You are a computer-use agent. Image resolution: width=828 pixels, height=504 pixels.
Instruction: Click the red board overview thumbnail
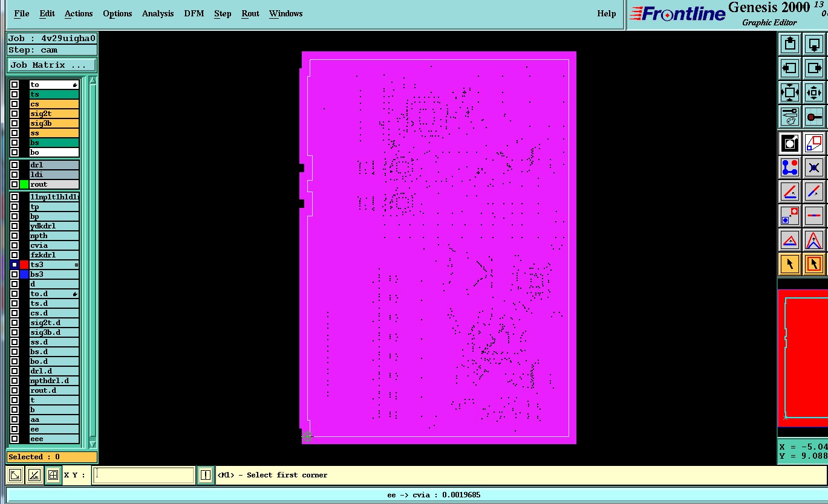coord(803,358)
